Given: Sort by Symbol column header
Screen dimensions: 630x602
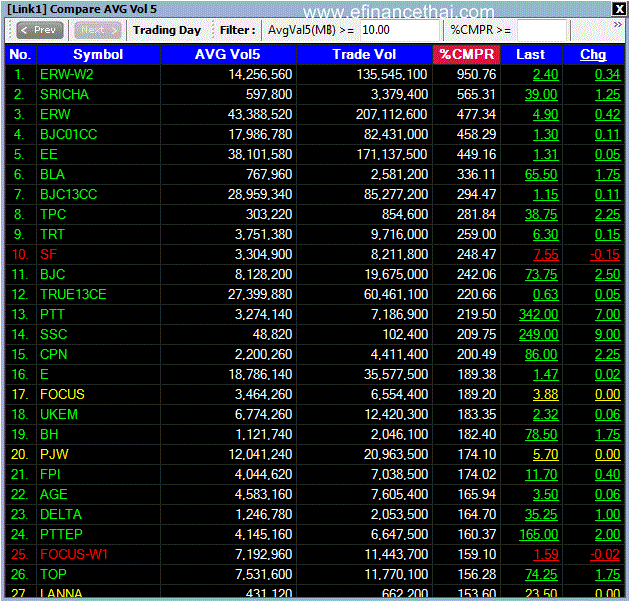Looking at the screenshot, I should 98,55.
